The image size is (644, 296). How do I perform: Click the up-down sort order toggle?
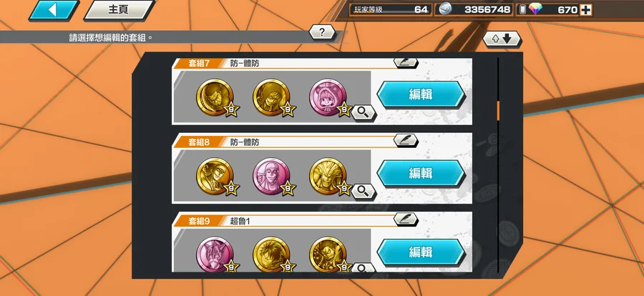point(502,39)
